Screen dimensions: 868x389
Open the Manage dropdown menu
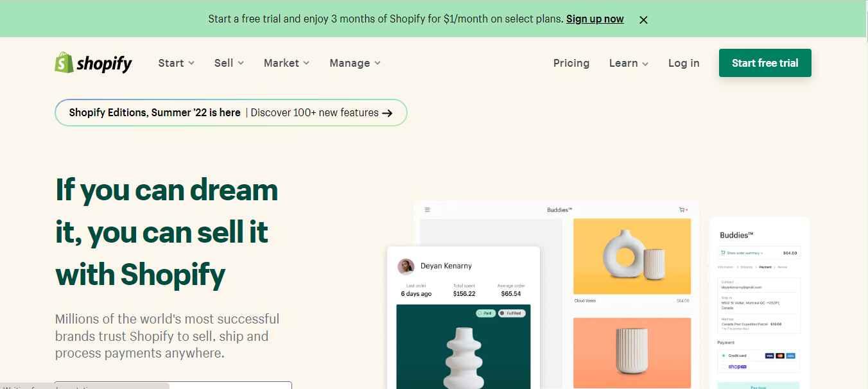pyautogui.click(x=355, y=63)
